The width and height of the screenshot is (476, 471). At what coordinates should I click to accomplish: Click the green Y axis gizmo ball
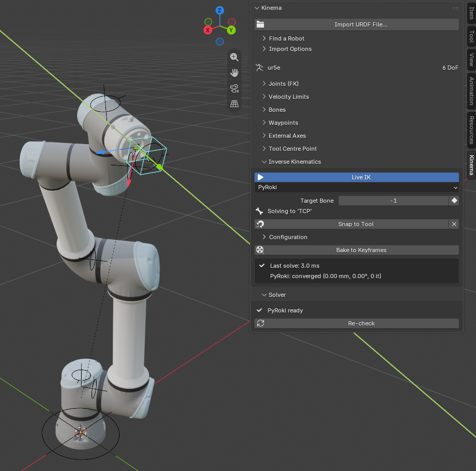(x=231, y=30)
